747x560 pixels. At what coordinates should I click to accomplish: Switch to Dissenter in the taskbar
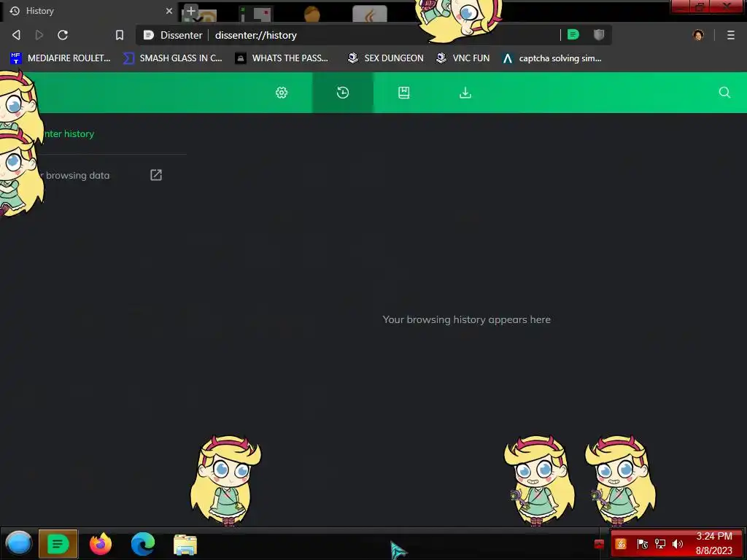point(58,543)
